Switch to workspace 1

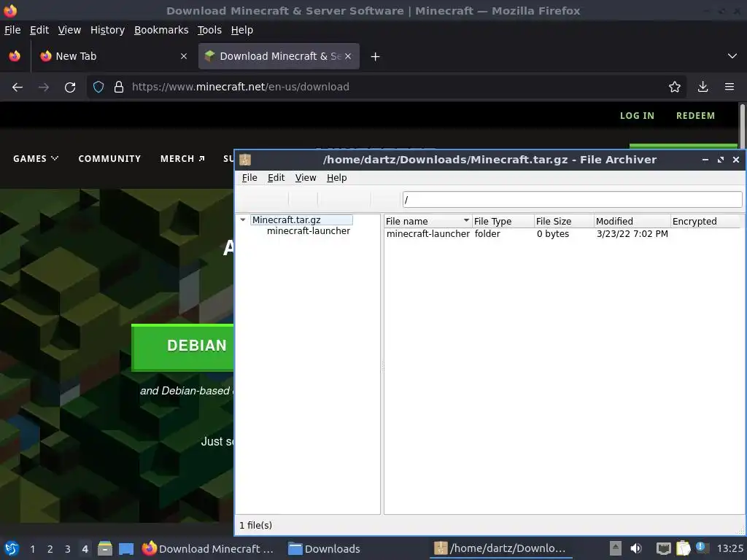tap(32, 549)
